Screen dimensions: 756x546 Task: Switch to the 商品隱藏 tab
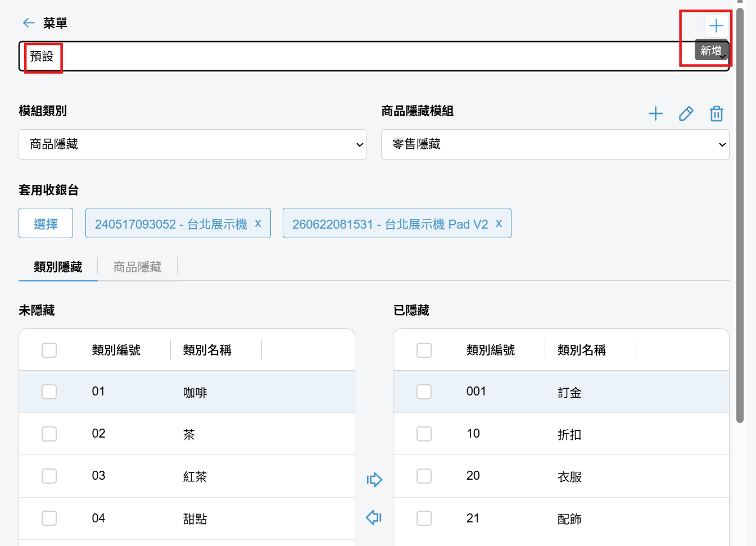pyautogui.click(x=138, y=267)
